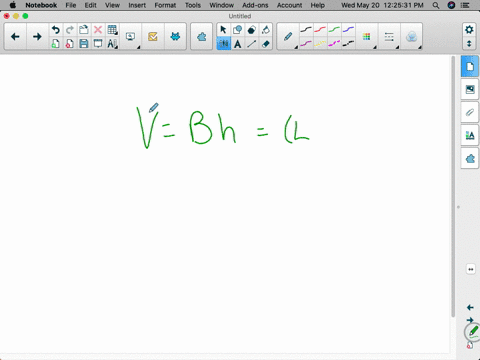Open the Gallery sidebar tab
The height and width of the screenshot is (360, 480).
(470, 89)
